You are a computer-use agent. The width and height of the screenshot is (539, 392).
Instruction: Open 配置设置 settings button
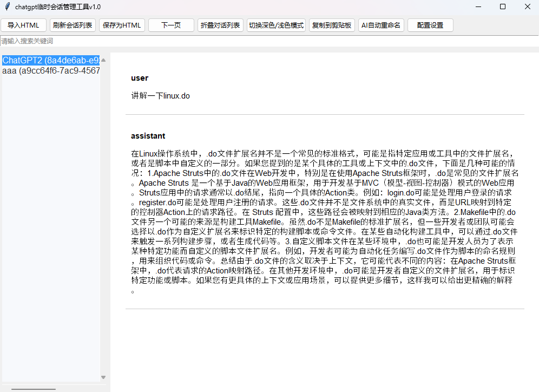(x=430, y=25)
